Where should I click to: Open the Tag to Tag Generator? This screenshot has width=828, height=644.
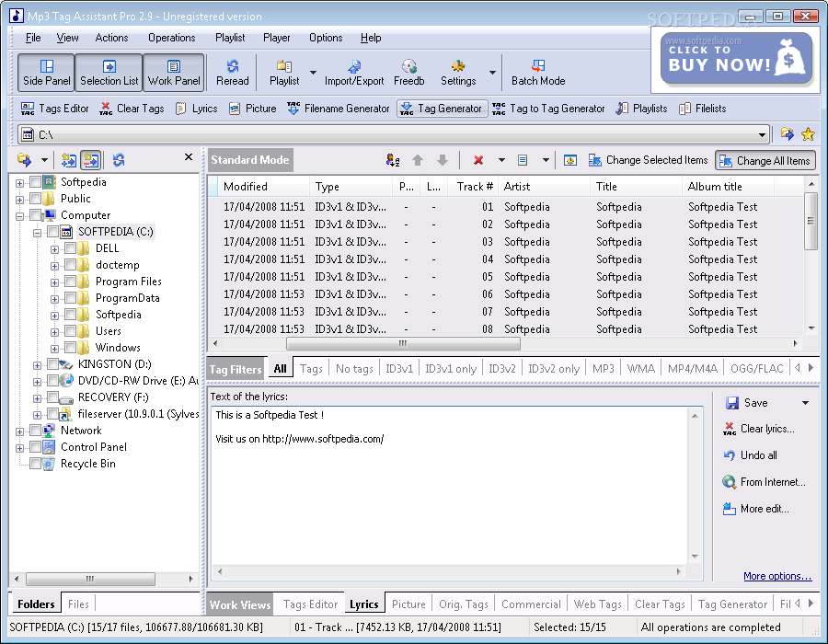coord(548,109)
